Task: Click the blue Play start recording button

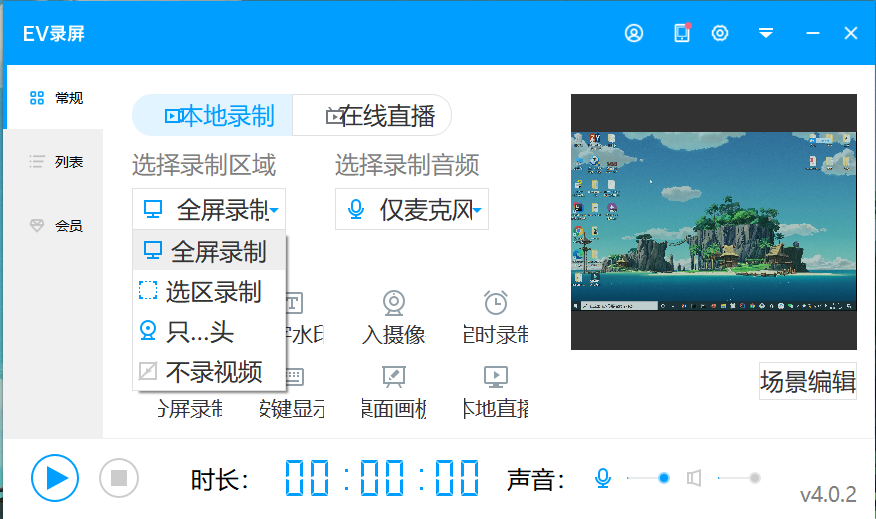Action: [54, 478]
